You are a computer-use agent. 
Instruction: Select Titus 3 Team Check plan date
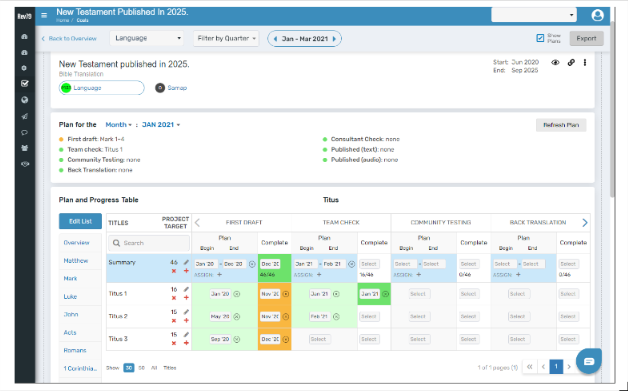[320, 339]
